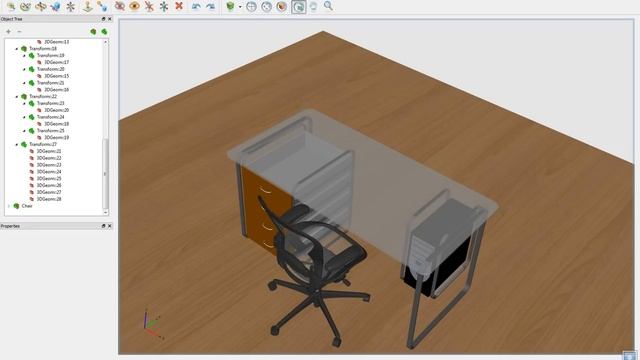The width and height of the screenshot is (640, 360).
Task: Float the Properties panel
Action: coord(103,226)
